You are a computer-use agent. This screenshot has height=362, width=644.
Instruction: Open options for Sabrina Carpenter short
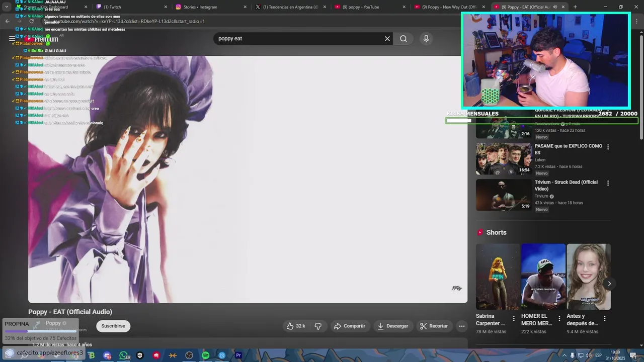point(514,318)
